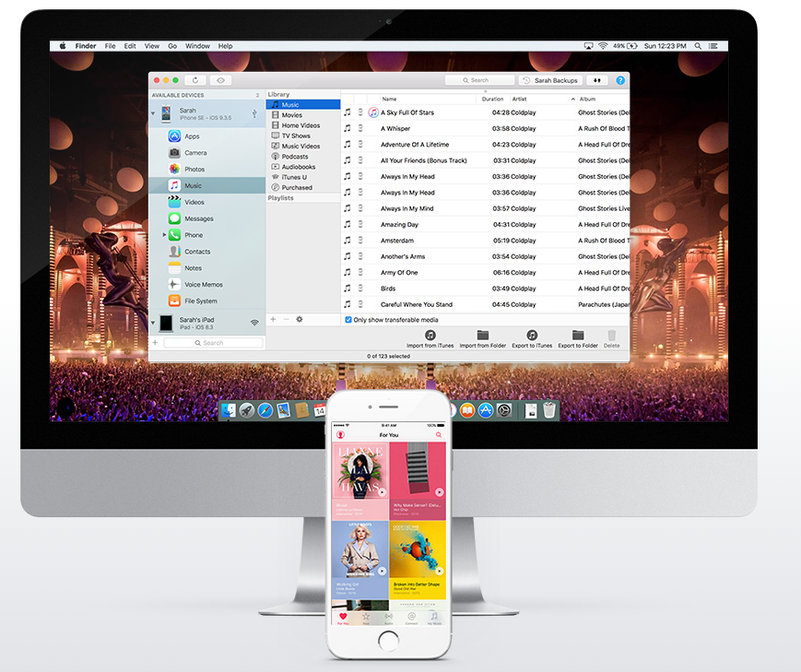Tap the Lianne La Havas album cover

point(360,470)
